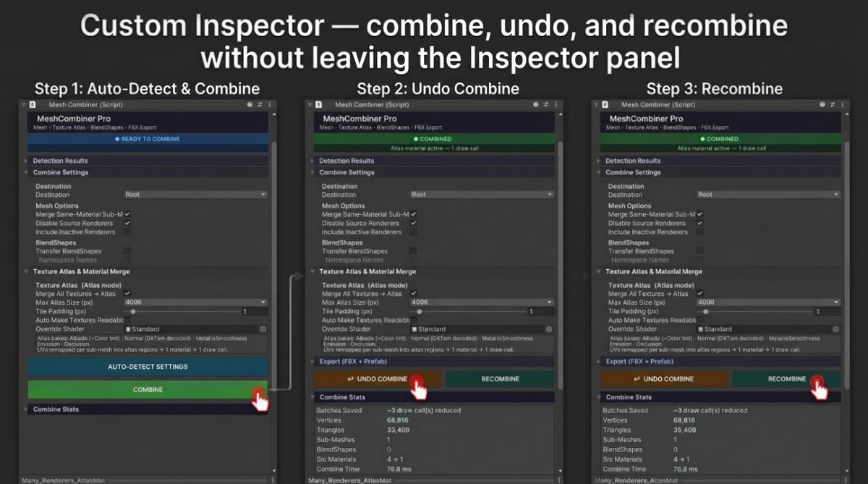Open Max Atlas Size 4096 dropdown in Step 3
Image resolution: width=868 pixels, height=484 pixels.
tap(767, 302)
